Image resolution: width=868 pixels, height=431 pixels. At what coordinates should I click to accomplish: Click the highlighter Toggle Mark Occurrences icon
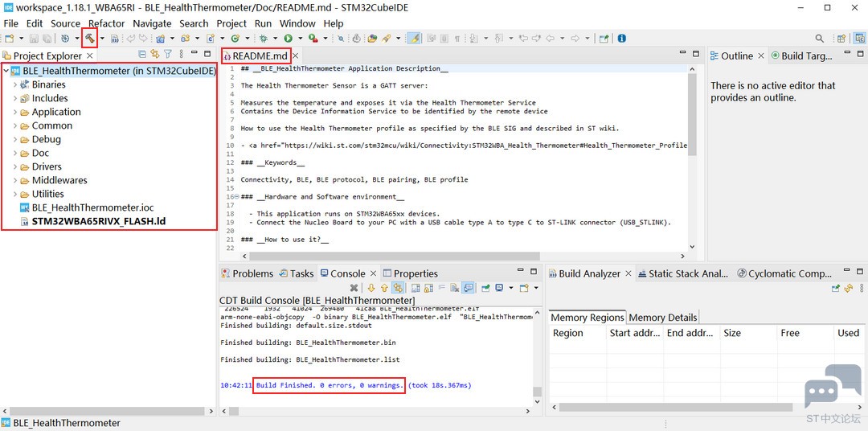(414, 39)
